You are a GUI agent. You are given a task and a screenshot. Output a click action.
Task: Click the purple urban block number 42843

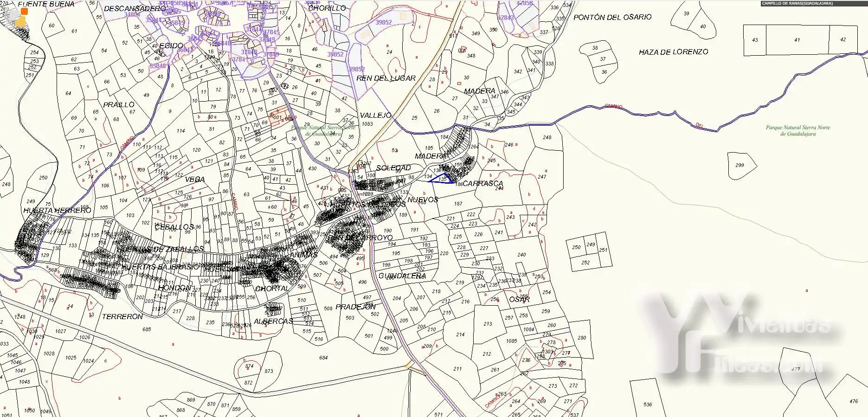pos(506,18)
